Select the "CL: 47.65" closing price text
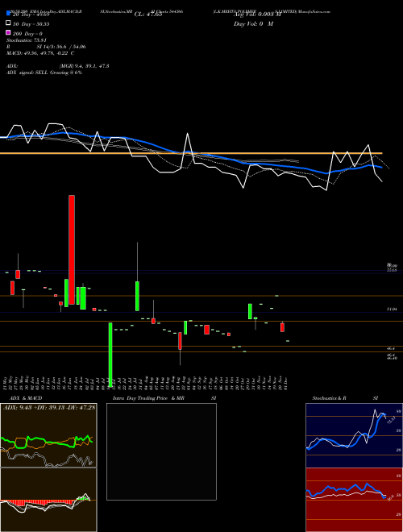 tap(148, 15)
